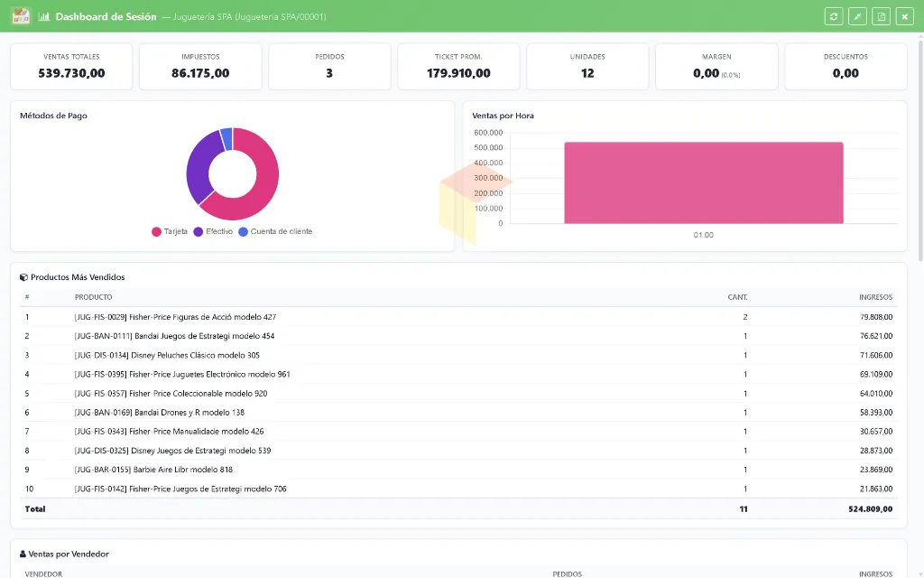Viewport: 924px width, 578px height.
Task: Click the Ventas por Hora chart title
Action: tap(503, 116)
